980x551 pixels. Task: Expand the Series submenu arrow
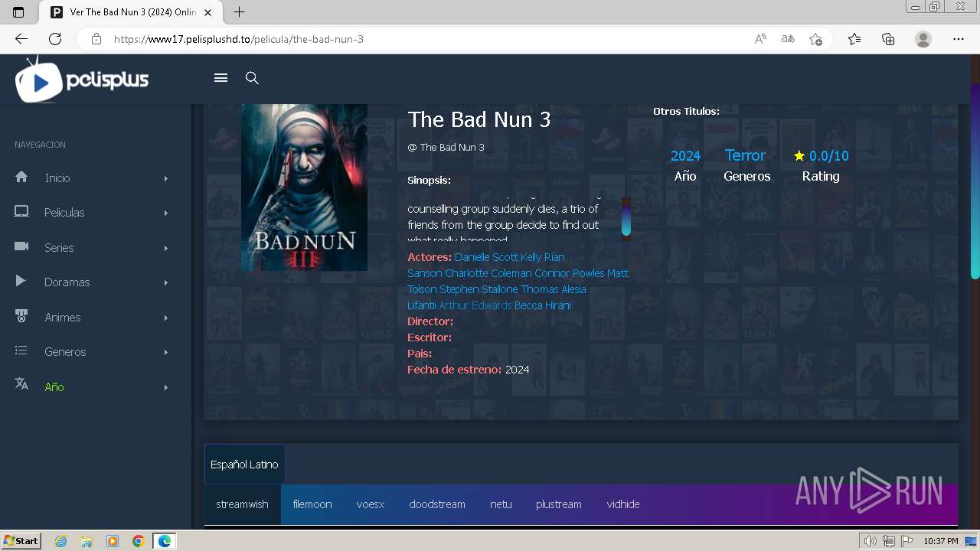tap(166, 248)
